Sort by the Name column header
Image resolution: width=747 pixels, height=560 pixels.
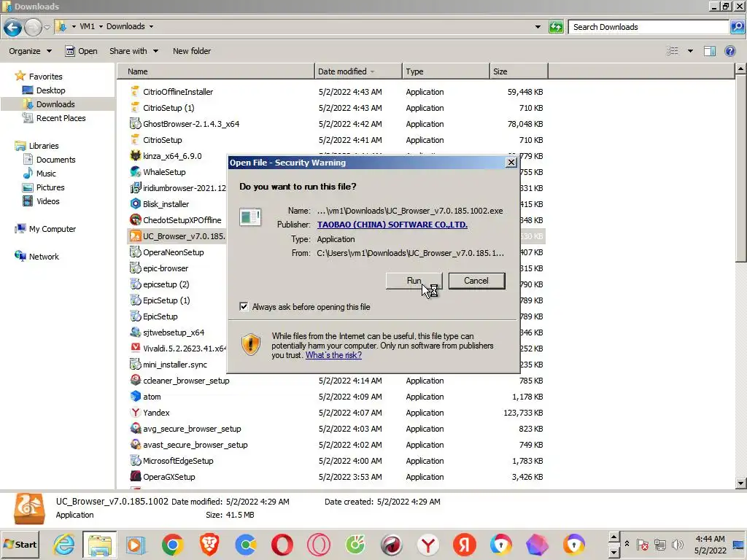[216, 71]
